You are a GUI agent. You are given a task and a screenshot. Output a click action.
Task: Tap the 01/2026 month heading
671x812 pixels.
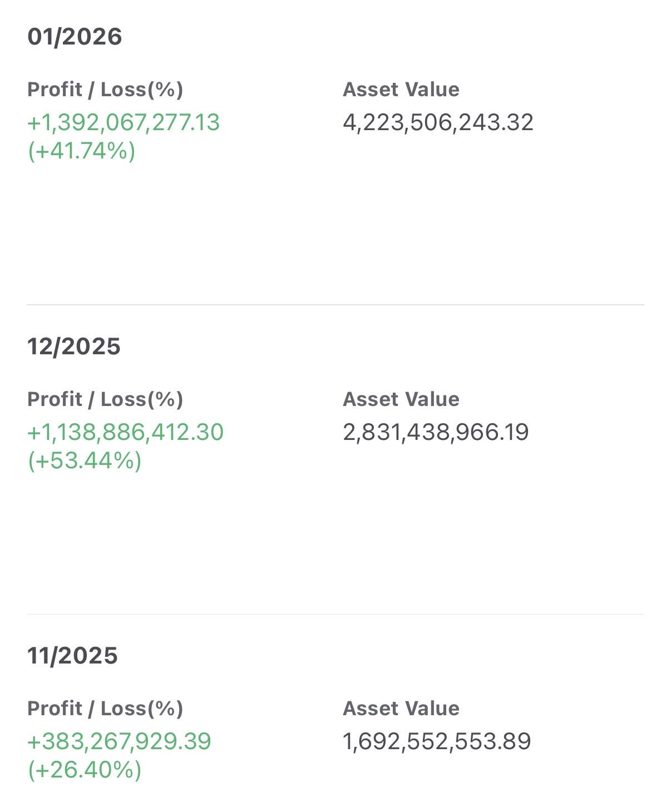[75, 37]
